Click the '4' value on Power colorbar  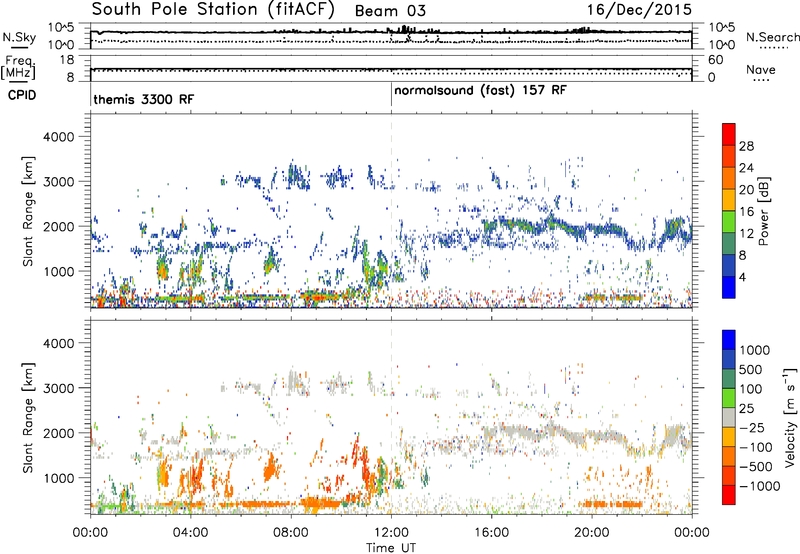click(742, 278)
